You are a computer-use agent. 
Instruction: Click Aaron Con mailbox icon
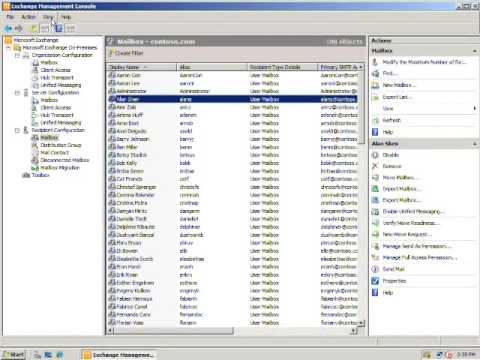(x=112, y=75)
